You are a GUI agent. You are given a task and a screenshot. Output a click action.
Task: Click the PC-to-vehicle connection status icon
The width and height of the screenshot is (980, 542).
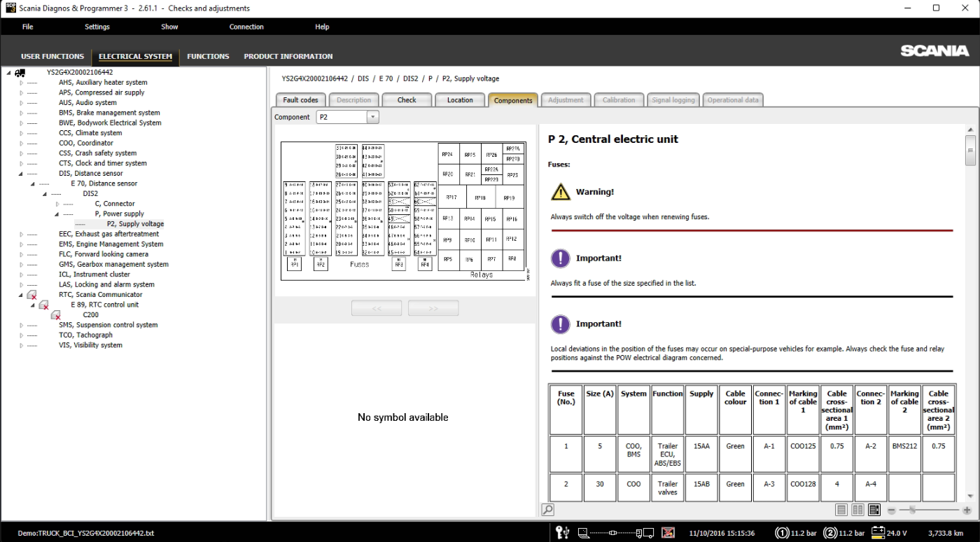613,533
